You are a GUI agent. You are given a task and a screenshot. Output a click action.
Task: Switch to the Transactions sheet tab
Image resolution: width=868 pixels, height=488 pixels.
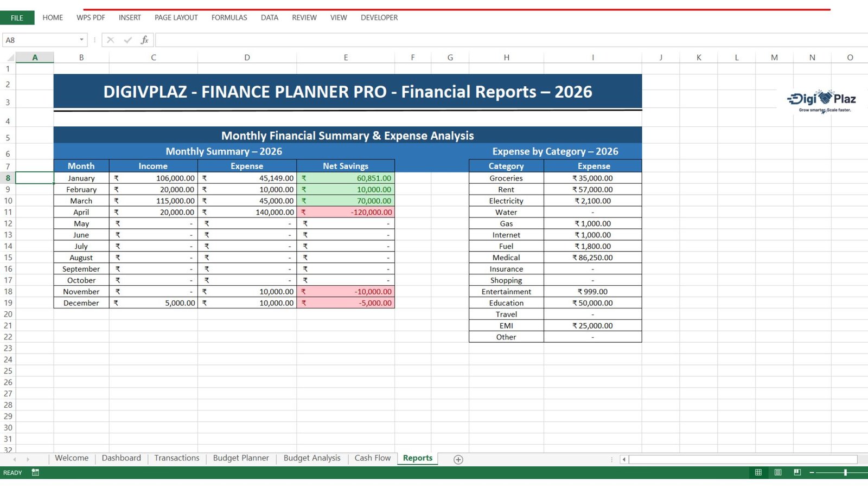click(x=177, y=458)
